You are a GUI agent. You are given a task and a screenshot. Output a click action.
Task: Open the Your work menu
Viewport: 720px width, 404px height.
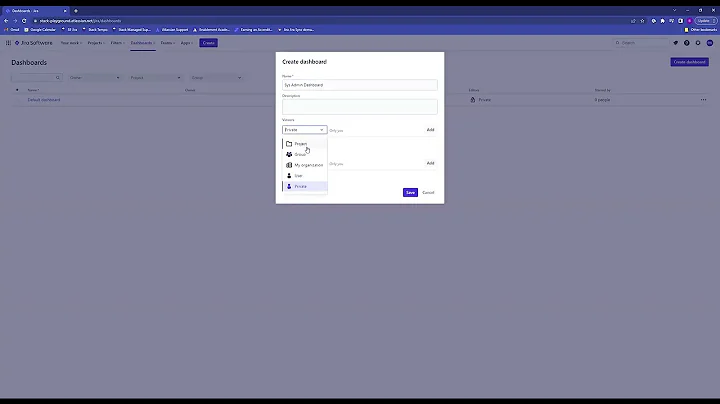71,43
